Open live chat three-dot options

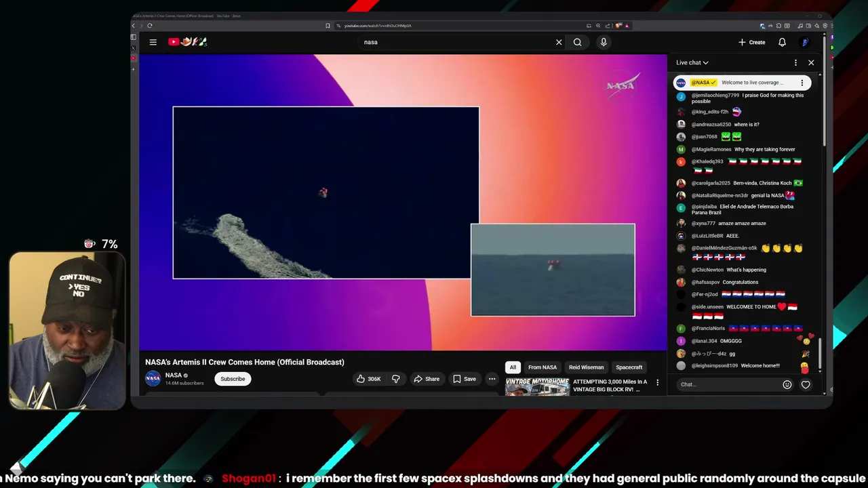tap(796, 62)
